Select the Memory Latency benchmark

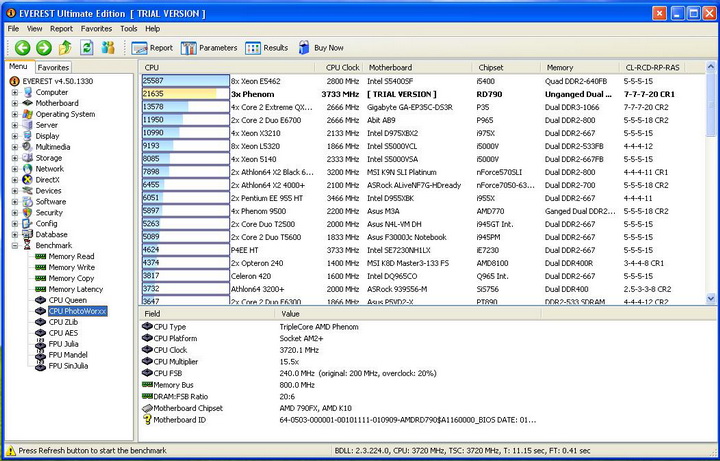click(x=76, y=289)
